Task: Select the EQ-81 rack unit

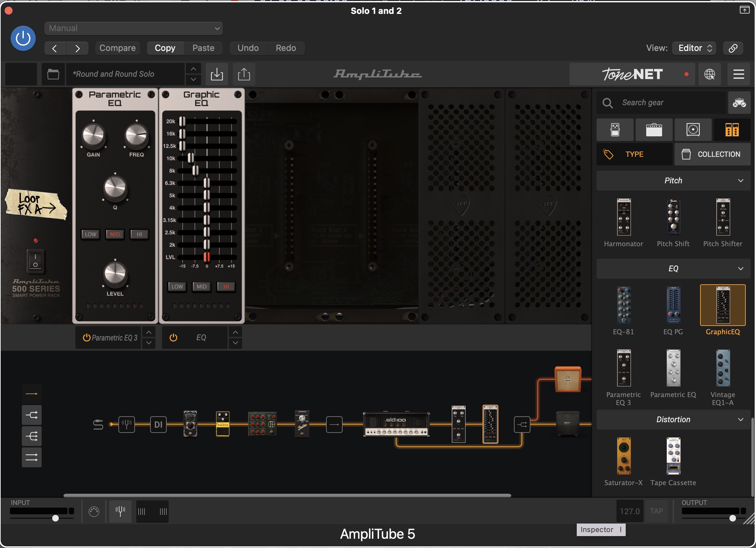Action: tap(624, 311)
